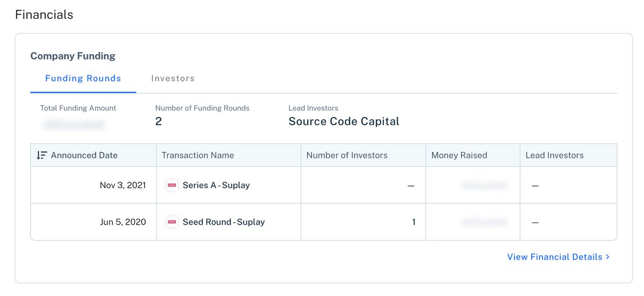Click the Lead Investors column header

554,156
